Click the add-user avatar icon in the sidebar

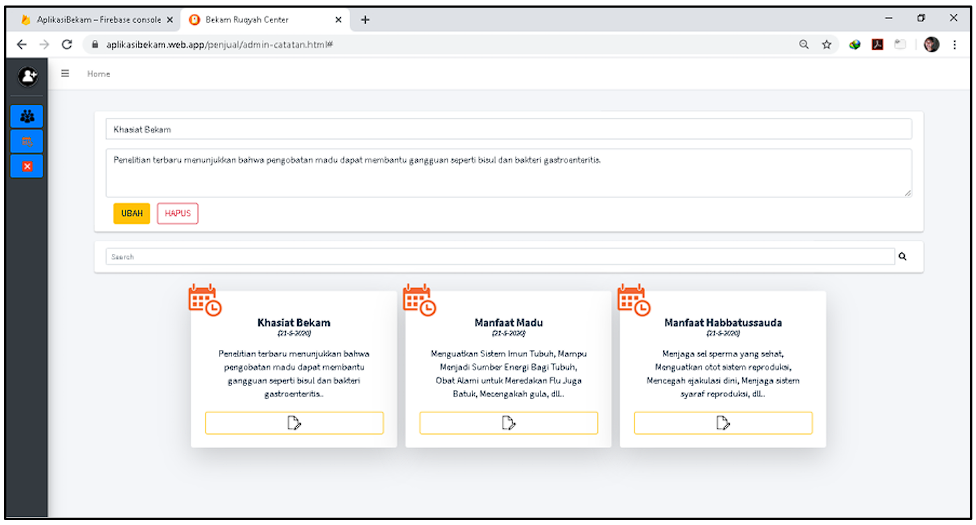click(27, 75)
